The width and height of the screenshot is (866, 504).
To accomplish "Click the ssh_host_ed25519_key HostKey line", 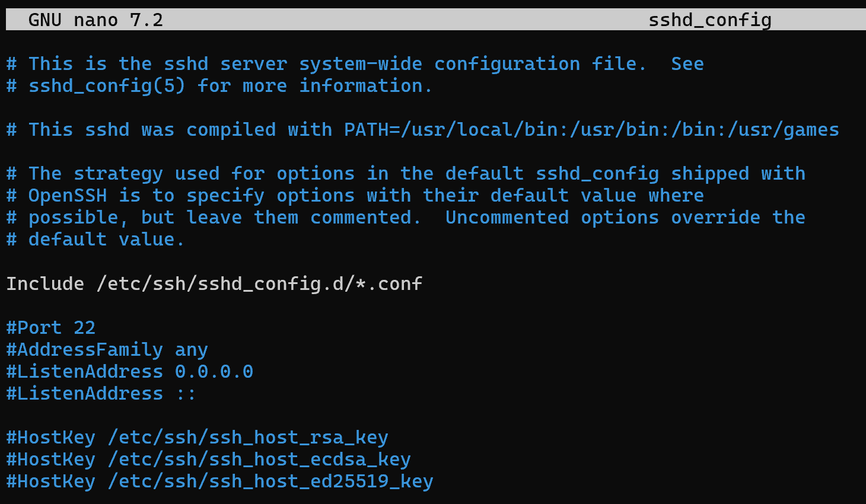I will tap(219, 481).
